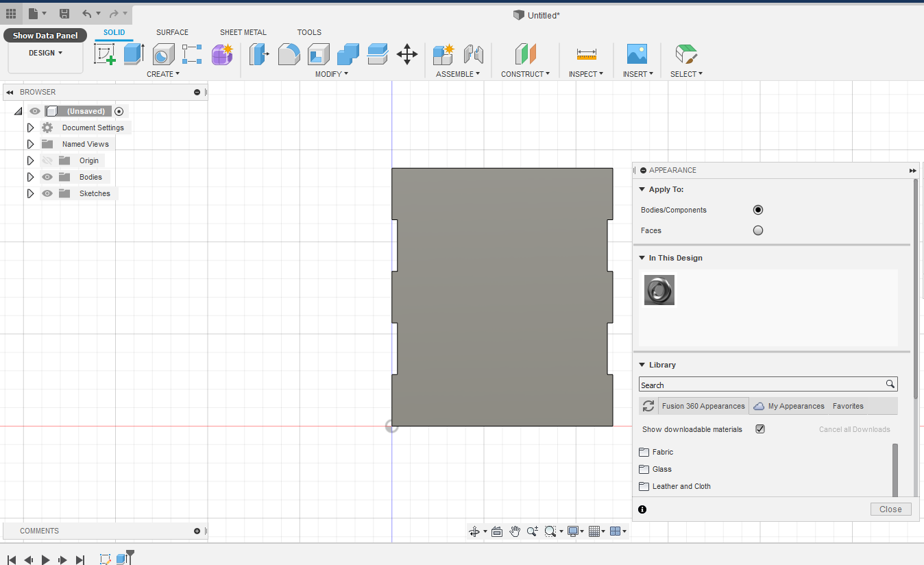Click the Create Sketch icon
This screenshot has height=565, width=924.
[105, 54]
